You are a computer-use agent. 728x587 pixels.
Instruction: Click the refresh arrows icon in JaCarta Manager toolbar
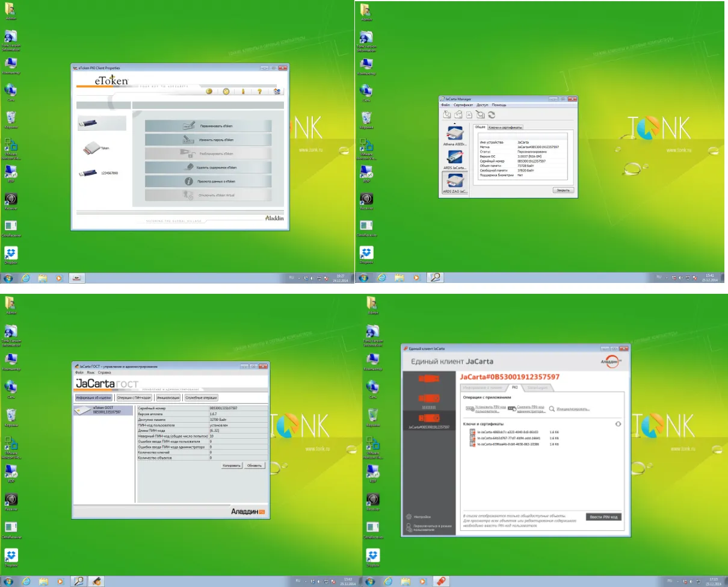(x=492, y=114)
